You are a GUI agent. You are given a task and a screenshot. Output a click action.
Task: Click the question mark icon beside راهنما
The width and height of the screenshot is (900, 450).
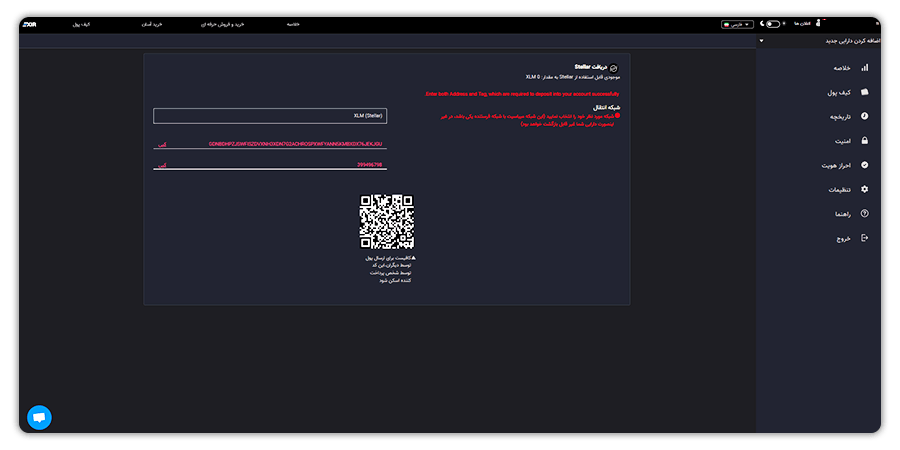[864, 214]
